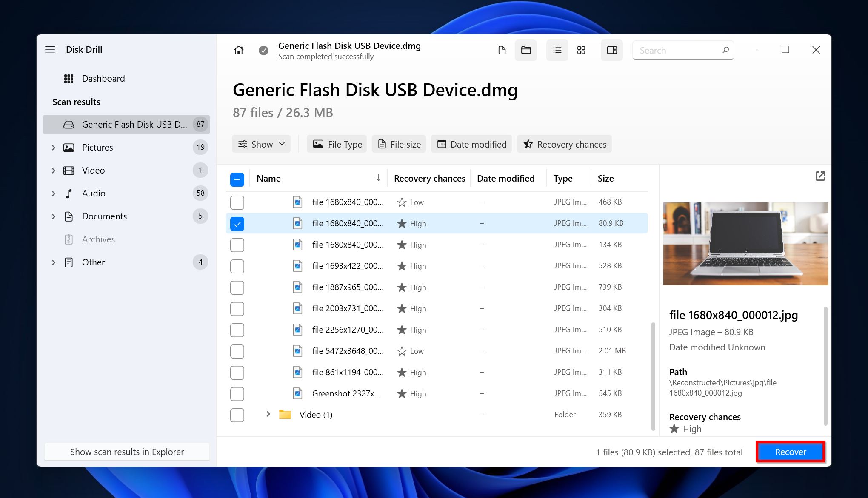
Task: Open the Show filter dropdown
Action: (x=260, y=144)
